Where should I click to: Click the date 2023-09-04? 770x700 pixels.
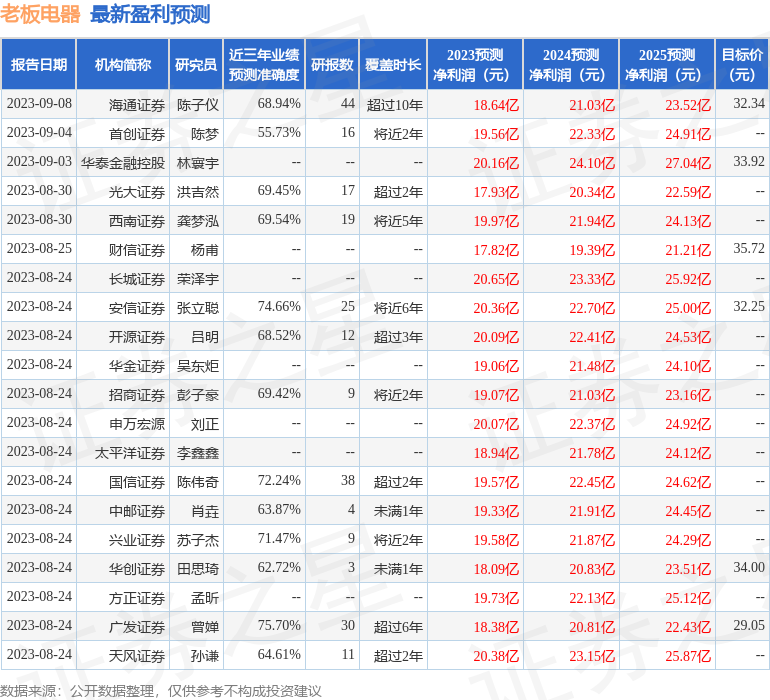coord(39,132)
